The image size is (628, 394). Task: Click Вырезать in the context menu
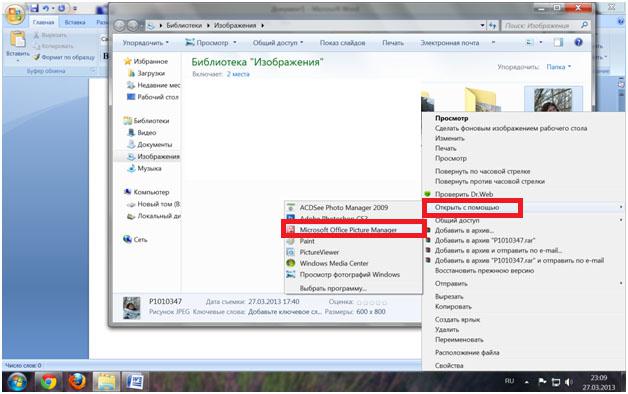[449, 297]
